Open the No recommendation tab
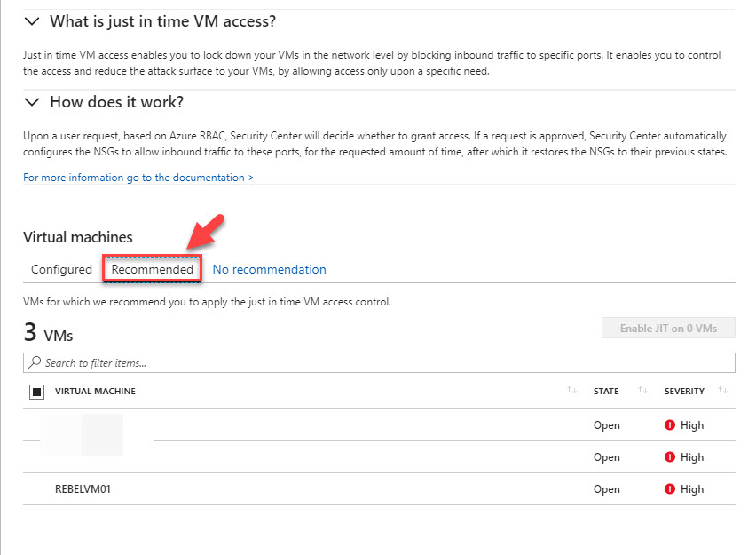The height and width of the screenshot is (555, 756). (269, 269)
